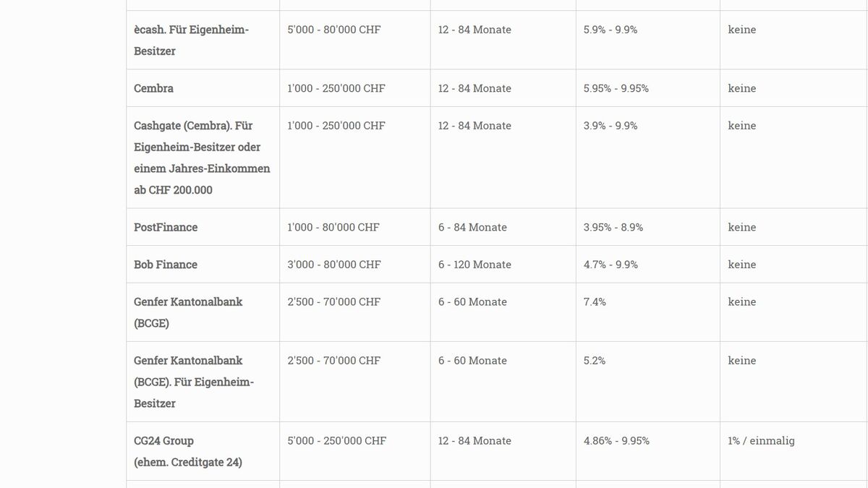Select the 4.7% - 9.9% rate cell
Image resolution: width=868 pixels, height=488 pixels.
pos(610,265)
